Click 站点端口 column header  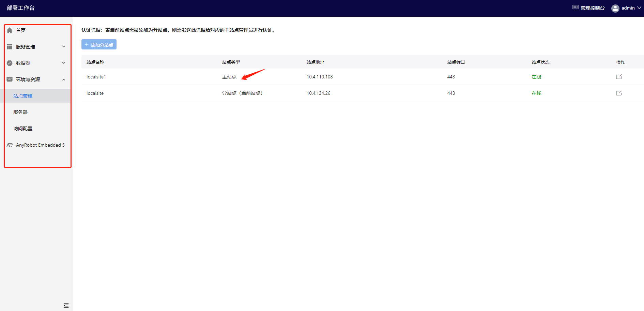tap(456, 62)
